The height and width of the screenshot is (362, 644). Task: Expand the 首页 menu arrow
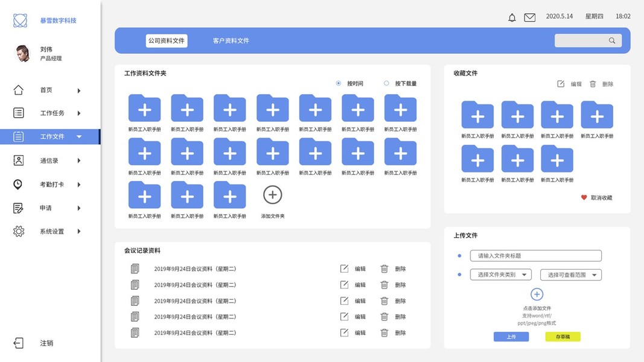(x=79, y=91)
